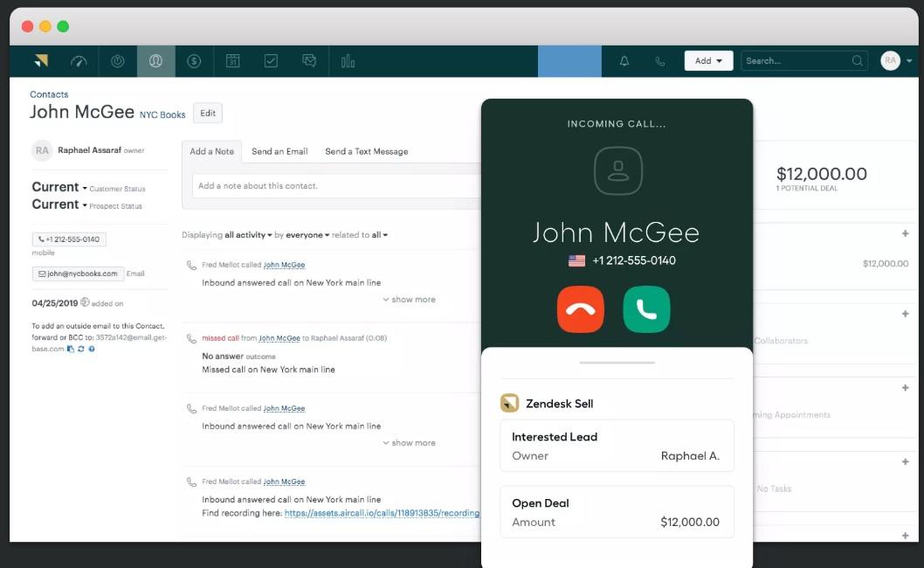Image resolution: width=924 pixels, height=568 pixels.
Task: Click the plus icon above No Tasks
Action: (x=905, y=461)
